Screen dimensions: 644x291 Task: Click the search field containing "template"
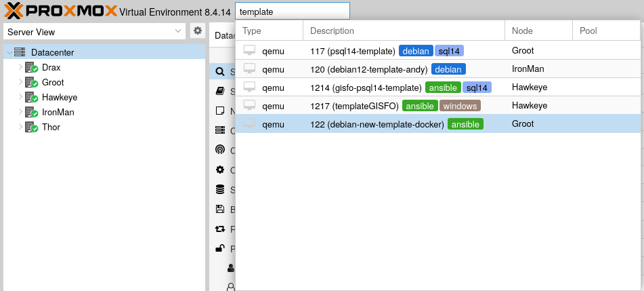pos(292,12)
